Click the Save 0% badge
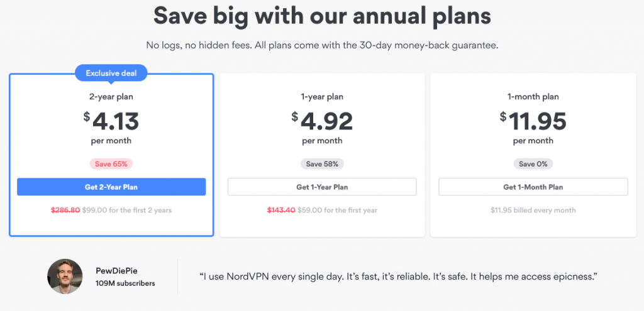 [533, 164]
